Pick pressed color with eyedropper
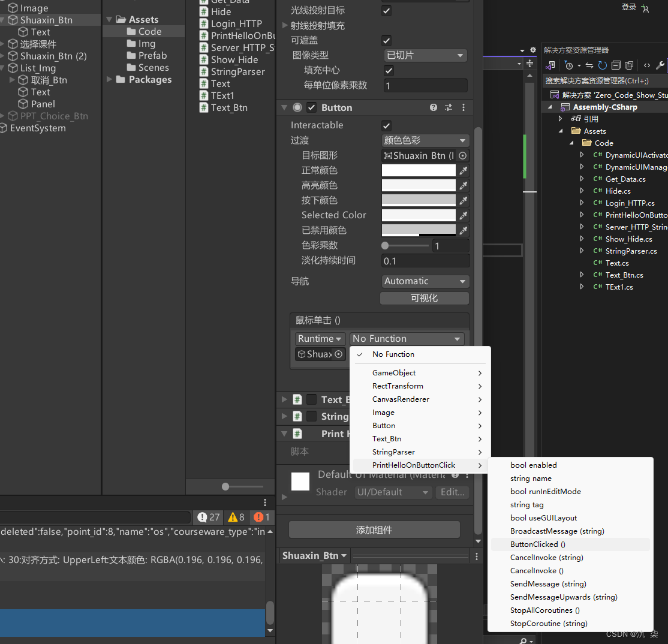Screen dimensions: 668x644 [x=464, y=200]
